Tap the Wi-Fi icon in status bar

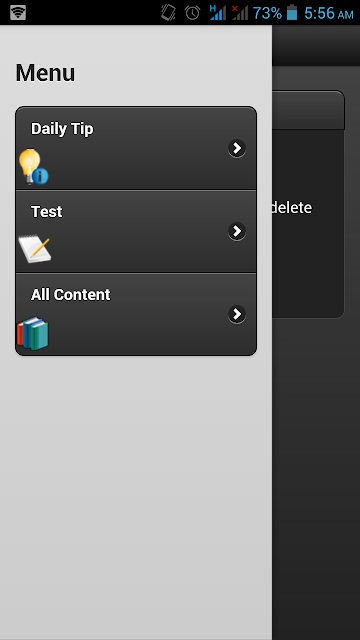[x=18, y=13]
